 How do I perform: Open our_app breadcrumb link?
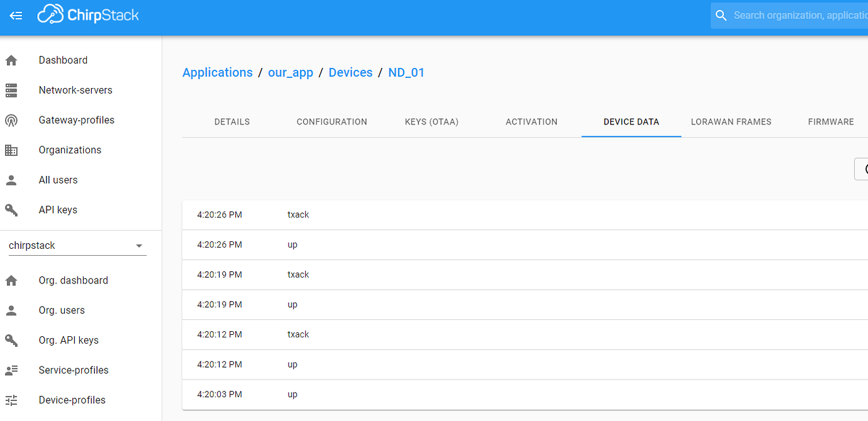291,72
